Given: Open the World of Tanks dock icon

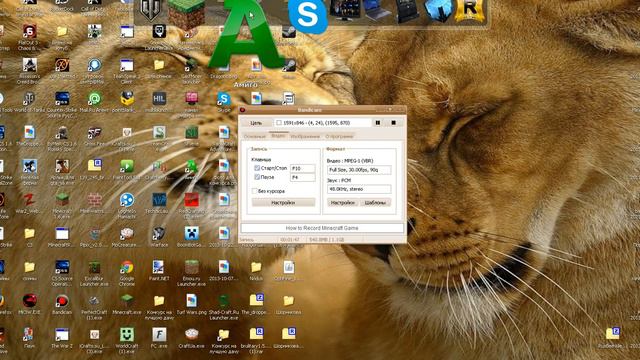Looking at the screenshot, I should (151, 11).
